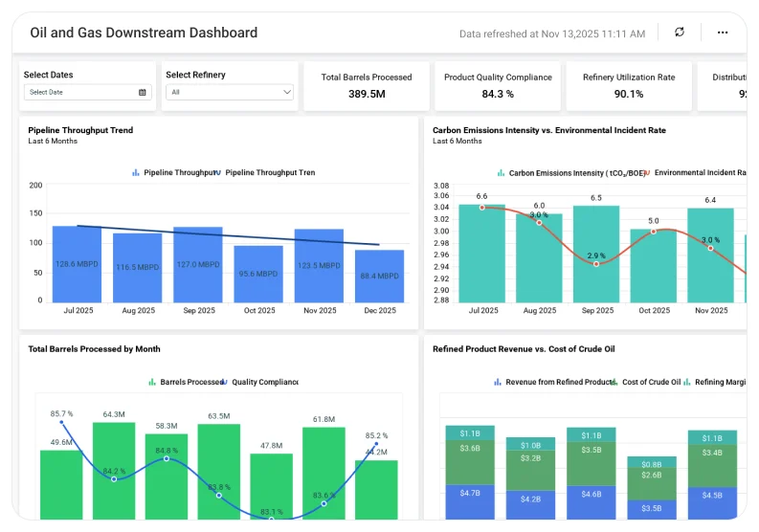759x532 pixels.
Task: Expand the Select Refinery dropdown arrow
Action: tap(287, 92)
